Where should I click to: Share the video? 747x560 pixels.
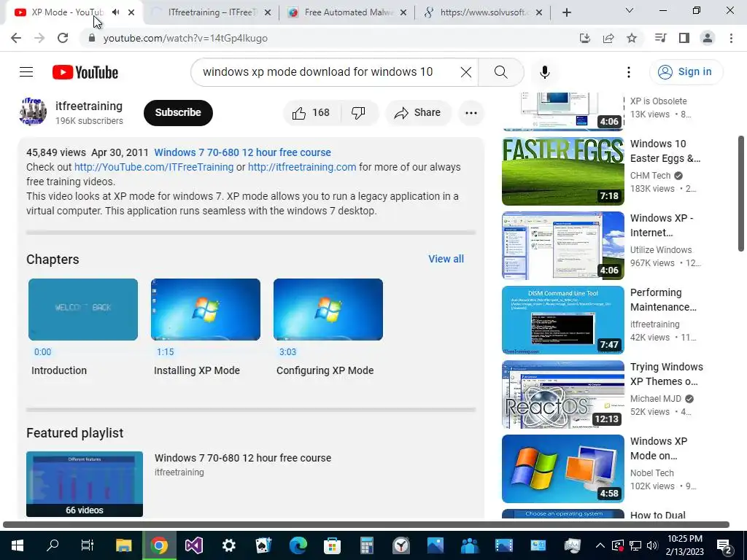pos(418,113)
